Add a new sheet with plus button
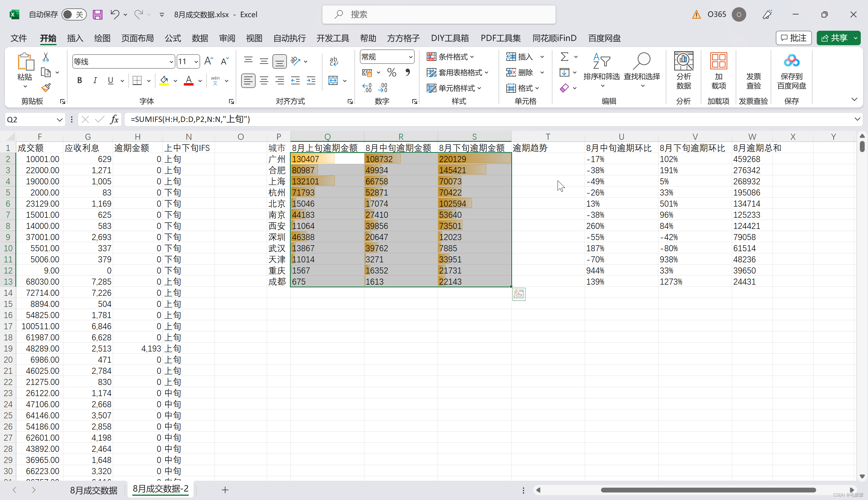This screenshot has width=868, height=500. [225, 490]
